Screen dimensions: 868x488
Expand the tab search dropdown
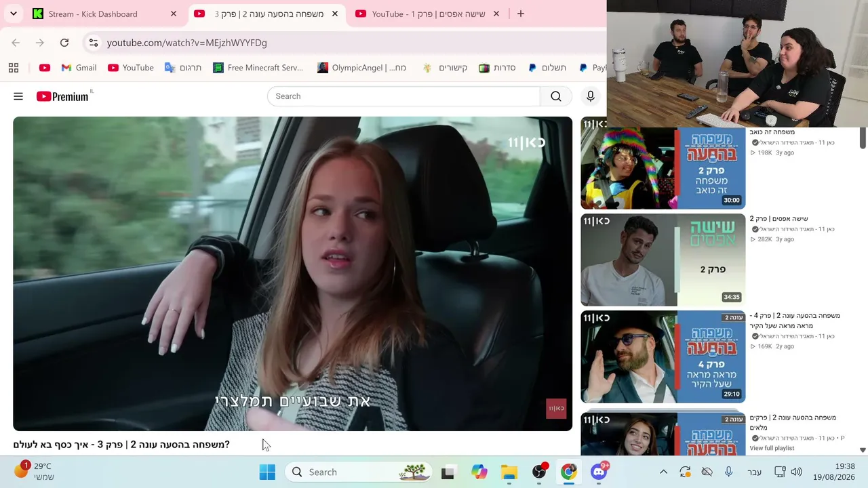14,14
